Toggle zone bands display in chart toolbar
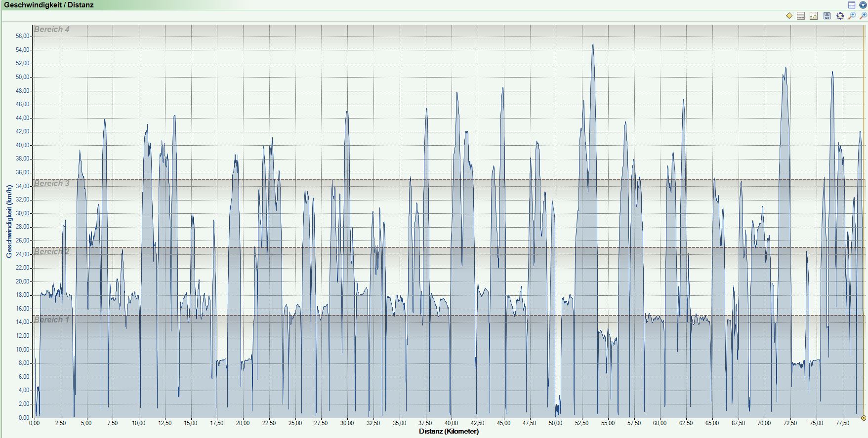The height and width of the screenshot is (438, 868). coord(801,16)
